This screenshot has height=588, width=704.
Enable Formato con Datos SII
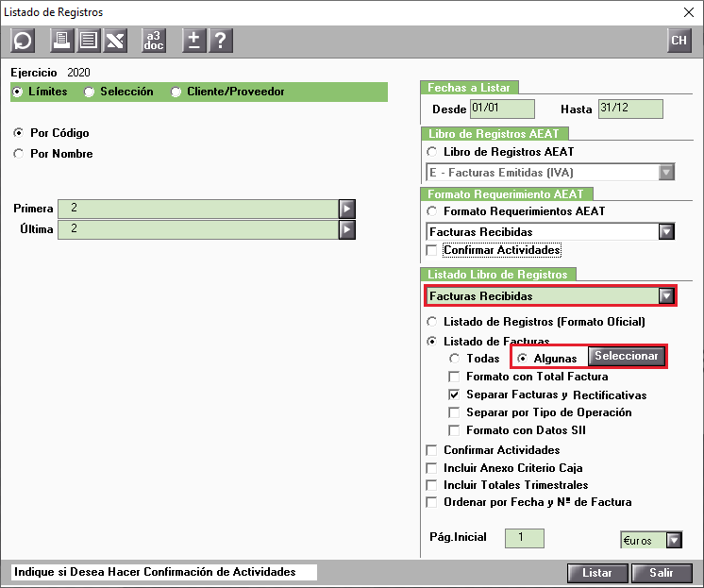(x=454, y=430)
